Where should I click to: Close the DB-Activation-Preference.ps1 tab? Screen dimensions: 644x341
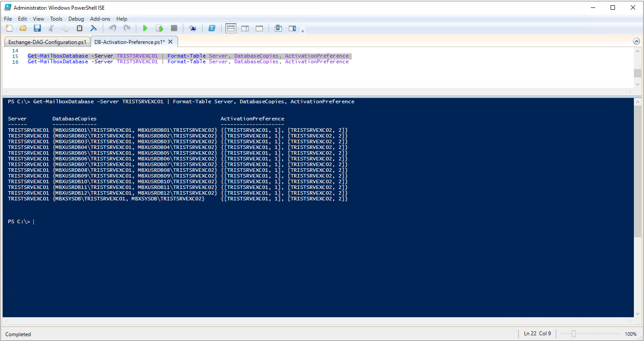coord(171,41)
